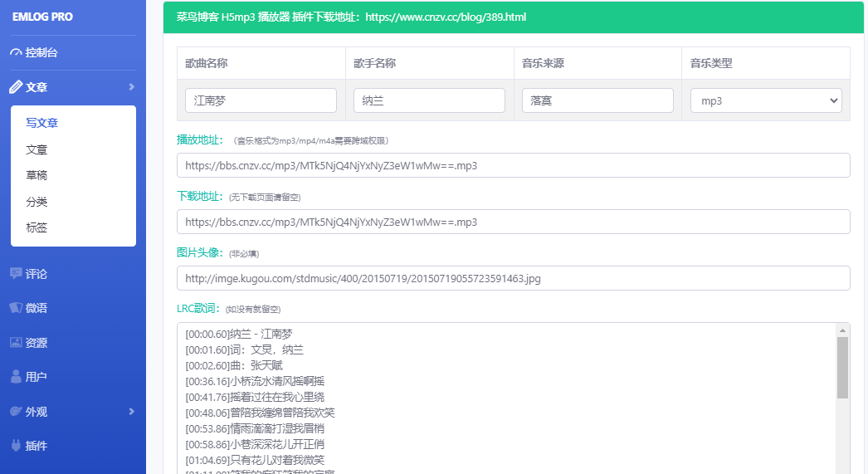Click the 控制台 dashboard gauge icon
This screenshot has width=868, height=474.
tap(16, 52)
